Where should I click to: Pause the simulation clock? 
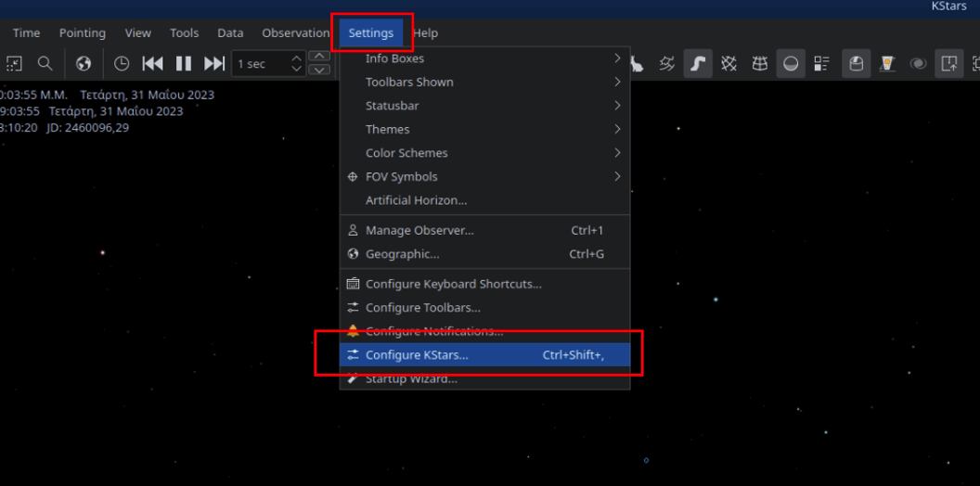tap(184, 64)
